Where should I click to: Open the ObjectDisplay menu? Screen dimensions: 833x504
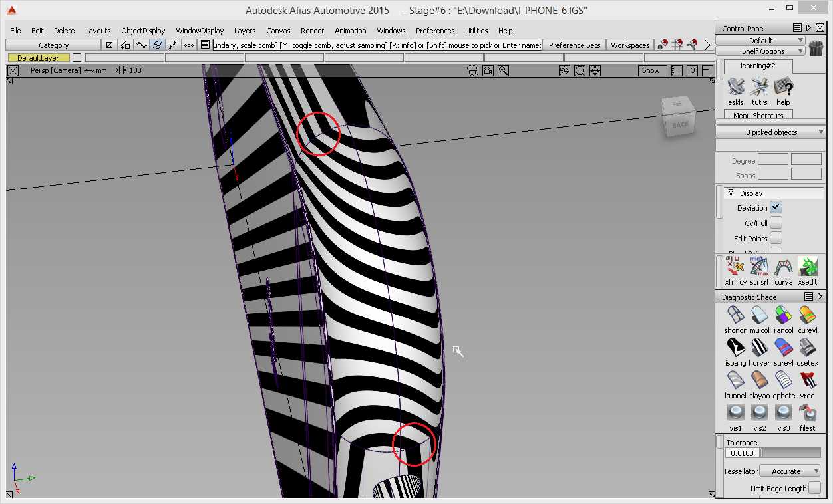[143, 31]
